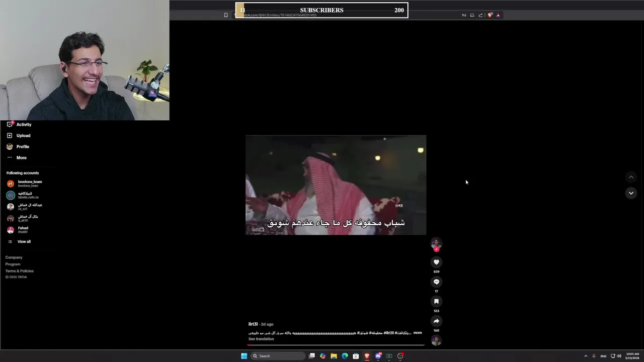The width and height of the screenshot is (644, 362).
Task: Click the browser address bar URL
Action: coord(279,15)
